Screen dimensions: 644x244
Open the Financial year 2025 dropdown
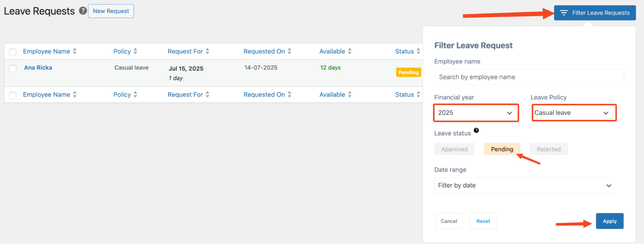pyautogui.click(x=476, y=113)
